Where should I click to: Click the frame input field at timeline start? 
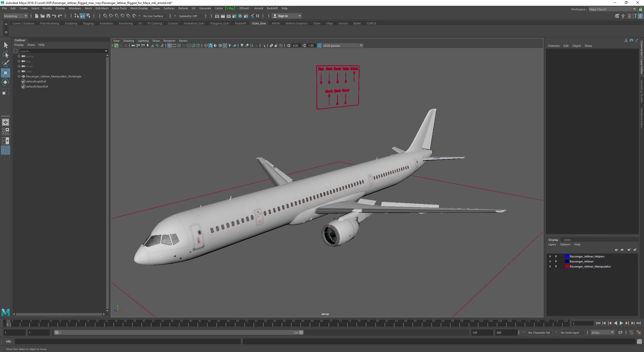[16, 332]
